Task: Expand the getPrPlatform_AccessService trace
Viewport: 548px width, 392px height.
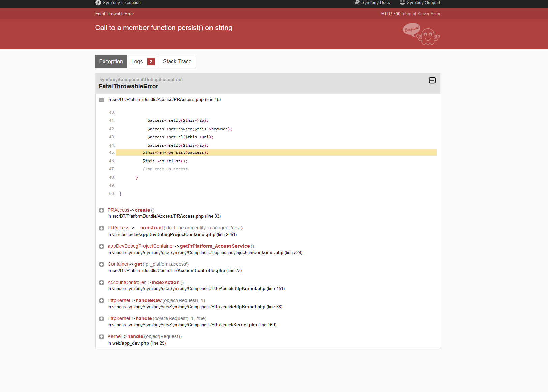Action: pyautogui.click(x=101, y=247)
